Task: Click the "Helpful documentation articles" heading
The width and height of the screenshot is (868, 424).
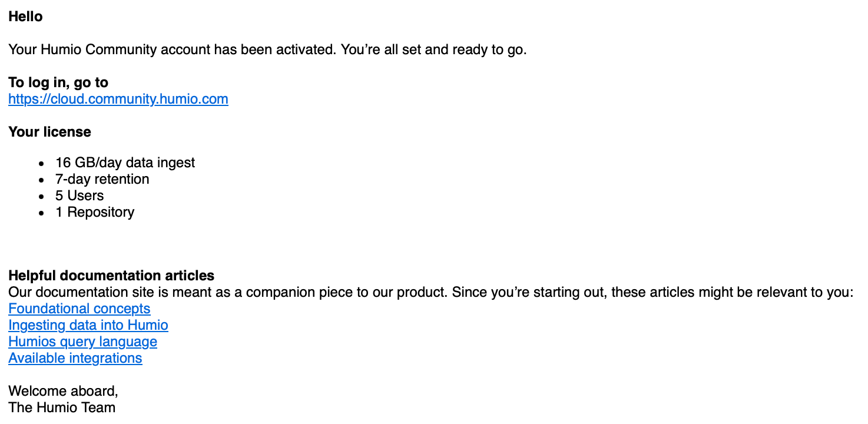Action: pyautogui.click(x=111, y=276)
